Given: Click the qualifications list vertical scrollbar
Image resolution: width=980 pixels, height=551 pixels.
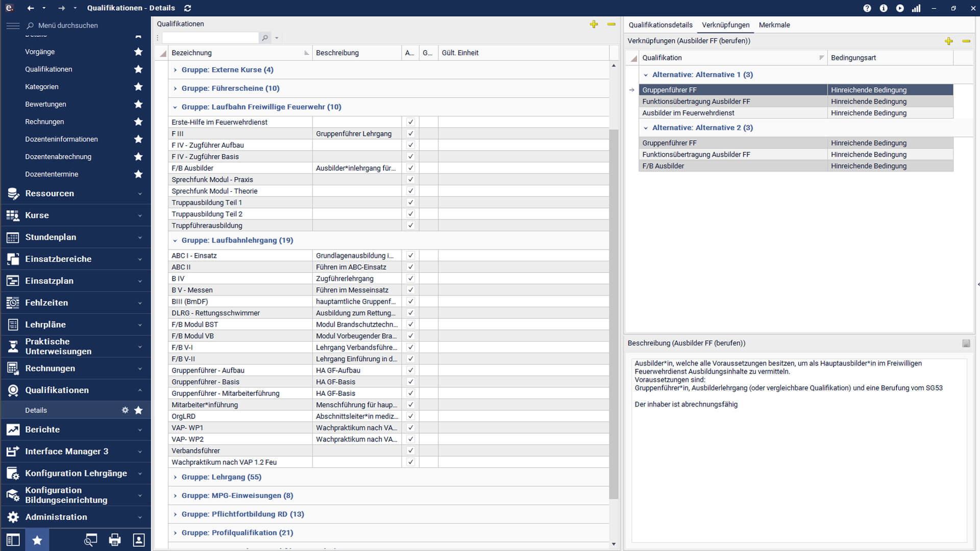Looking at the screenshot, I should [x=614, y=314].
